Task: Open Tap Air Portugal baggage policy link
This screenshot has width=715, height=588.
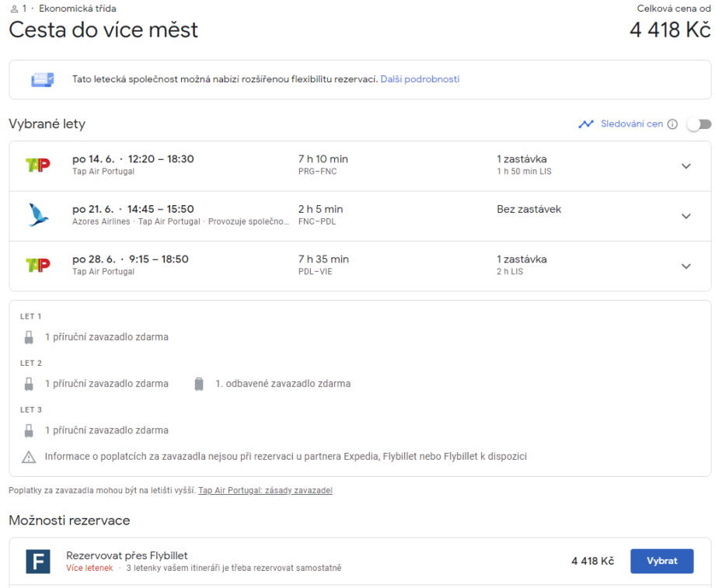Action: point(265,491)
